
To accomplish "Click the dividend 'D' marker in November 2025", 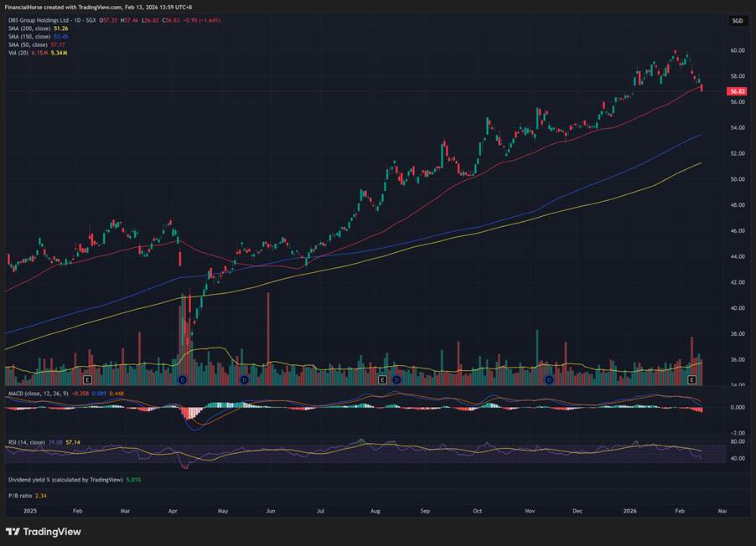I will [549, 380].
